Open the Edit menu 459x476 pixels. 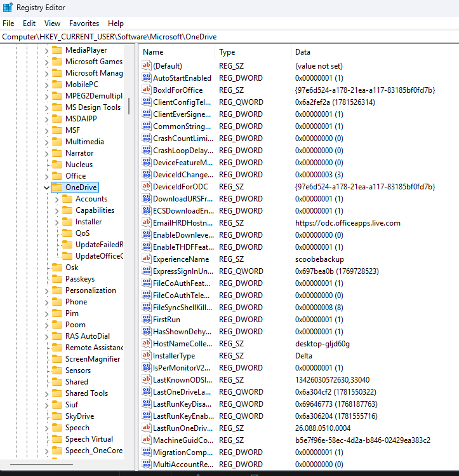pos(29,24)
